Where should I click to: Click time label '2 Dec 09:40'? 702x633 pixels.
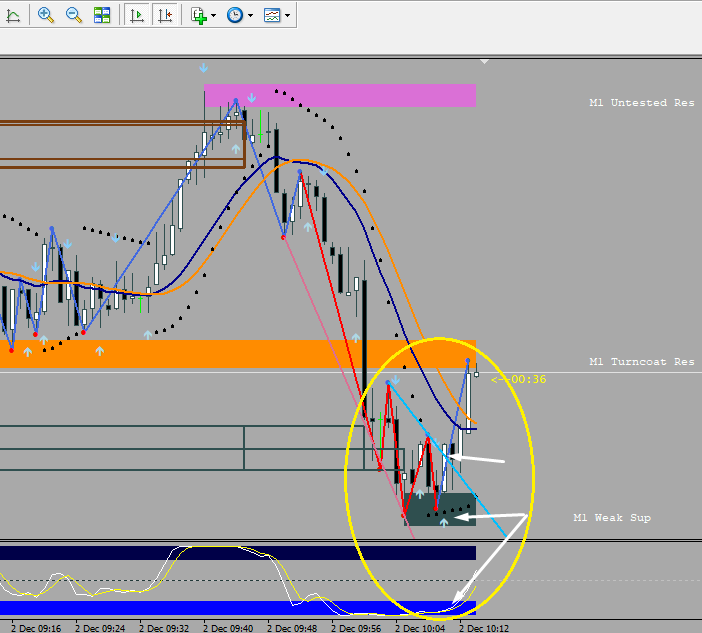(228, 628)
